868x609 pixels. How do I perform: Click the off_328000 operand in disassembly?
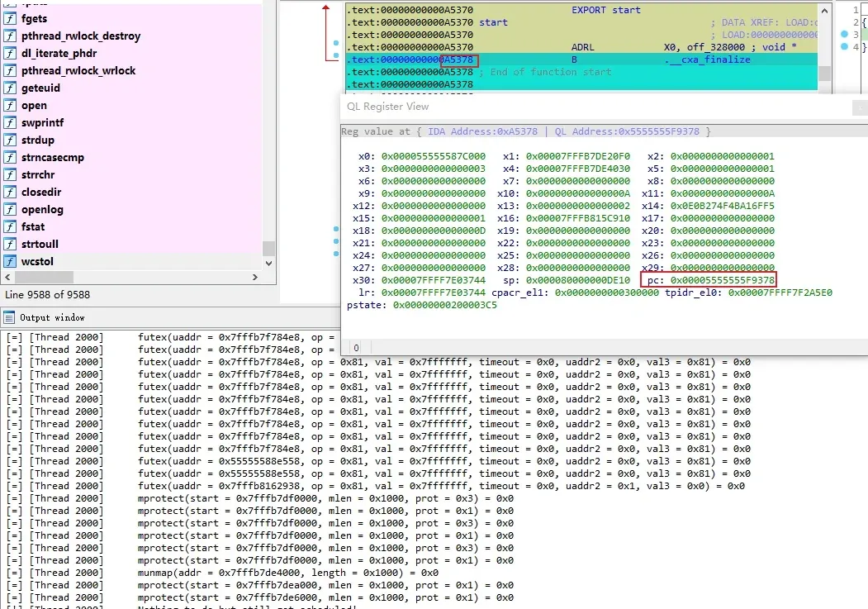pyautogui.click(x=716, y=47)
